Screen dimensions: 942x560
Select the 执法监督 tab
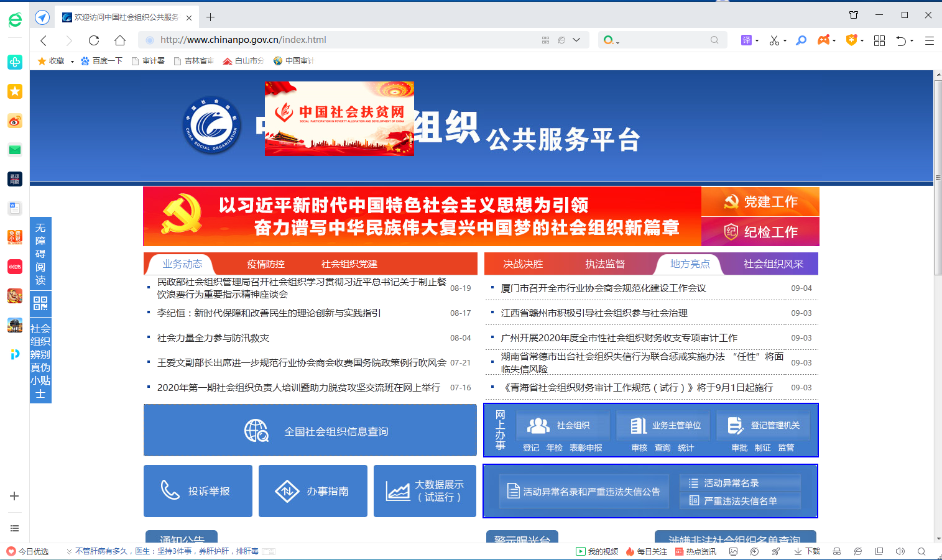tap(604, 264)
